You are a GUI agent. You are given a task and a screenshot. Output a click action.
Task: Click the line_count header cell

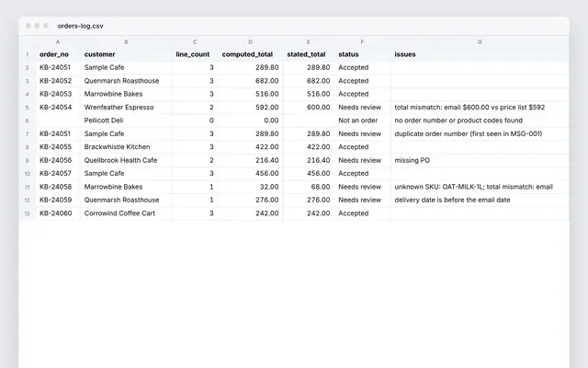pos(195,54)
